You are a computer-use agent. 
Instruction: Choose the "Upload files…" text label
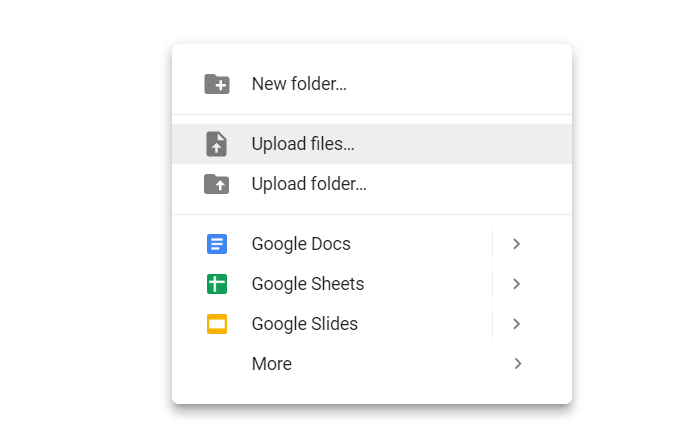coord(303,144)
